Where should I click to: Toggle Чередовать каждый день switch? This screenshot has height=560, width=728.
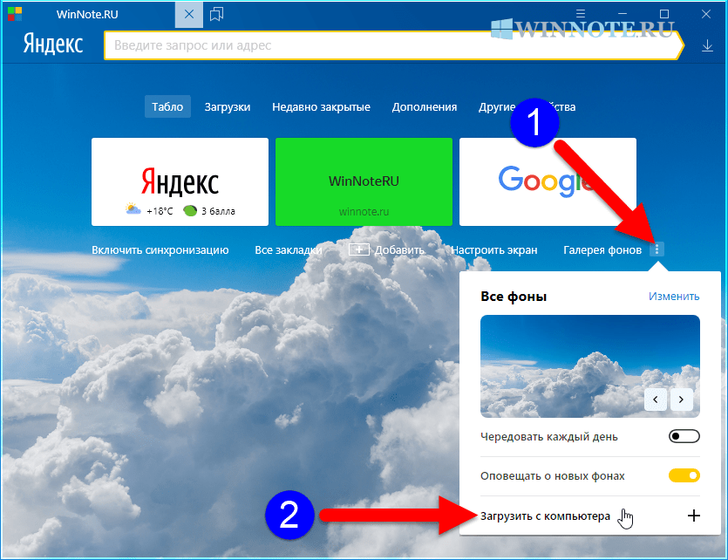[684, 436]
